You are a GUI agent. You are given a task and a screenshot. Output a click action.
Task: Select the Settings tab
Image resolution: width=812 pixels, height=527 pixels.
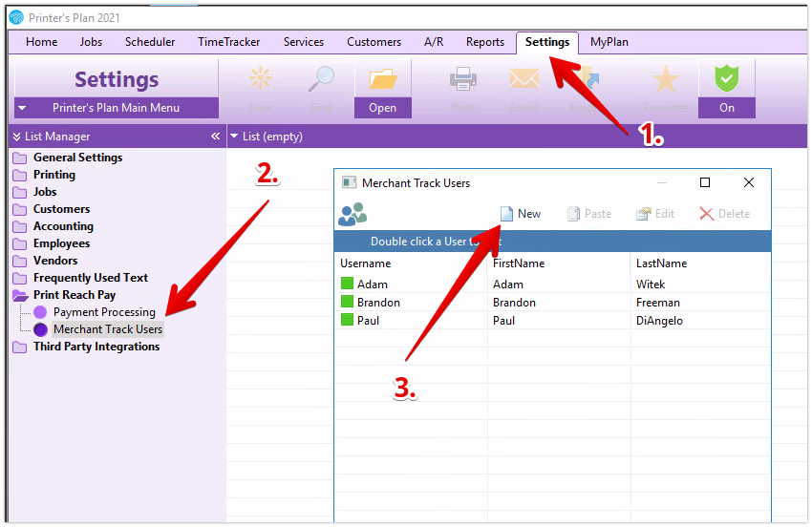(546, 42)
